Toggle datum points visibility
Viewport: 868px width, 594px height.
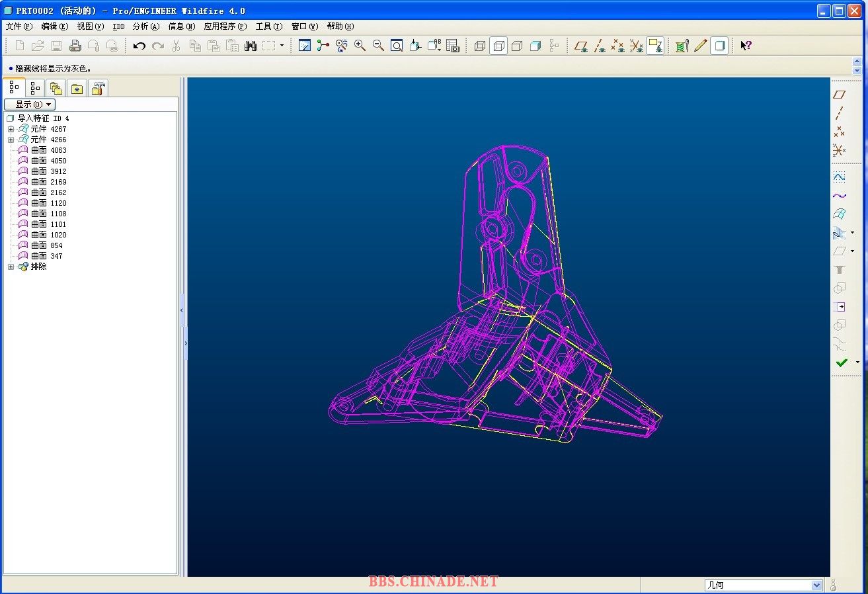point(618,46)
